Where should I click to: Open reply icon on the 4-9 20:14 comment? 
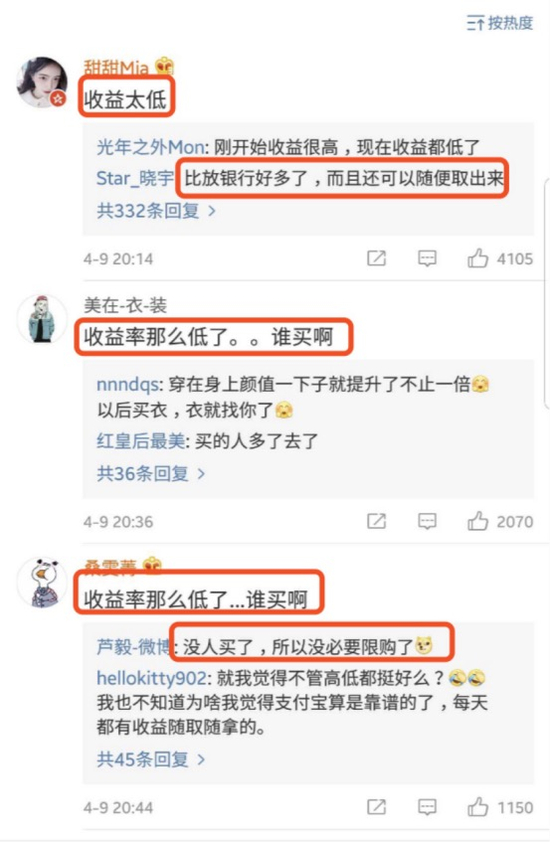[427, 258]
